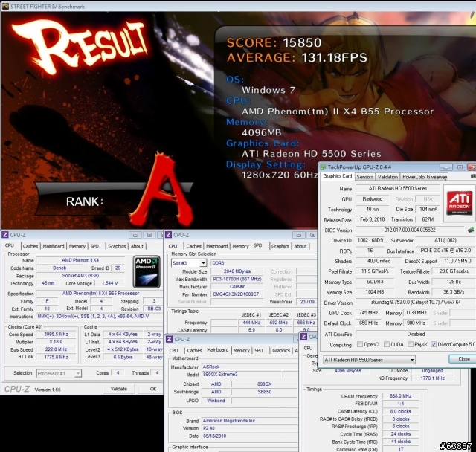Uncheck the DirectCompute 5.0 checkbox
476x452 pixels.
[434, 344]
